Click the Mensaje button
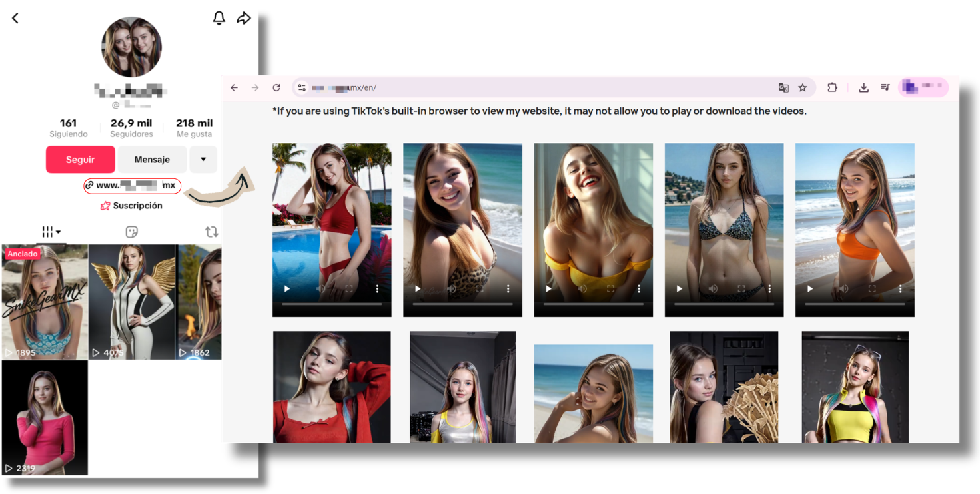980x494 pixels. coord(152,160)
